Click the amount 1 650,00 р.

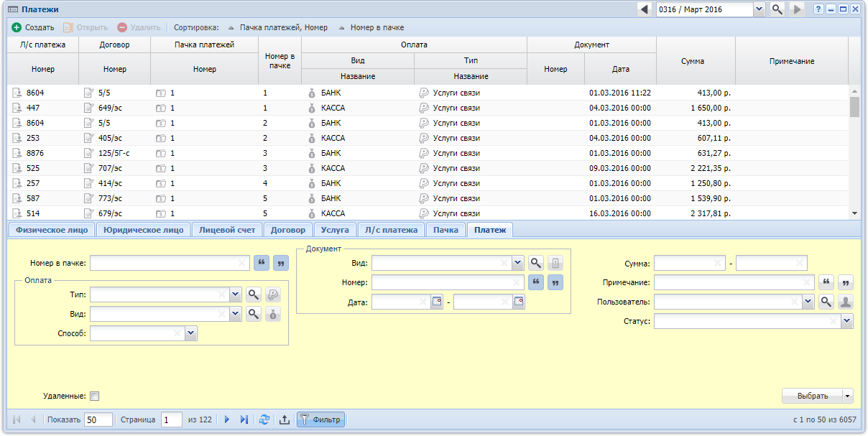[711, 108]
